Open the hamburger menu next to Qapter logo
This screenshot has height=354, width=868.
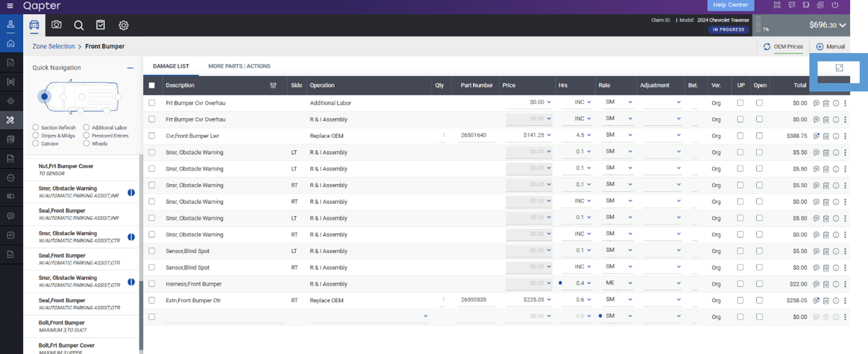pyautogui.click(x=10, y=6)
